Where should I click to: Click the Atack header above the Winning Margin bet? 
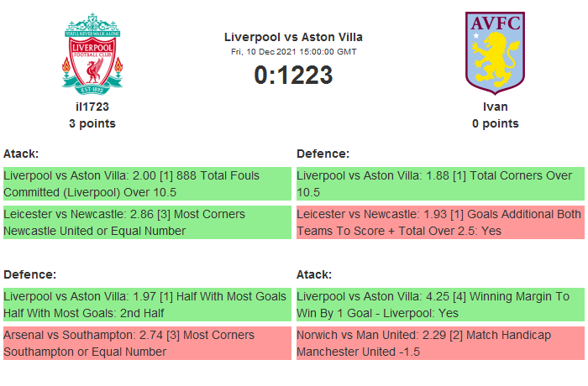(x=314, y=274)
